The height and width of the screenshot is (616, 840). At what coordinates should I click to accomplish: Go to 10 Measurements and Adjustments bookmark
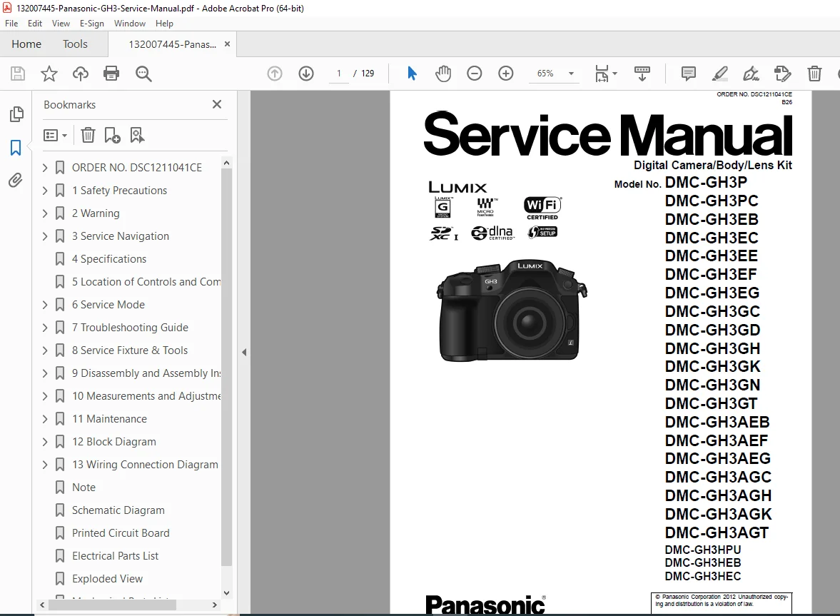(x=146, y=396)
